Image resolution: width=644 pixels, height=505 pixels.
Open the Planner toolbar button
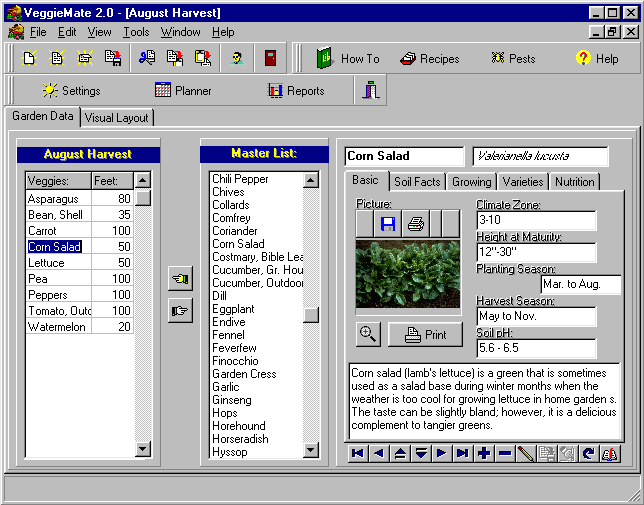pyautogui.click(x=183, y=91)
